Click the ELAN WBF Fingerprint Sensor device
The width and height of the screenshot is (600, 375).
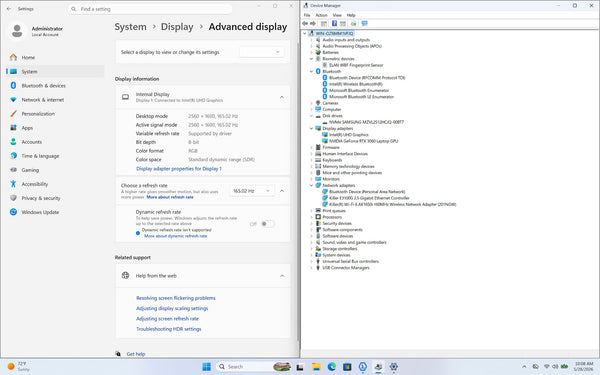click(x=356, y=65)
